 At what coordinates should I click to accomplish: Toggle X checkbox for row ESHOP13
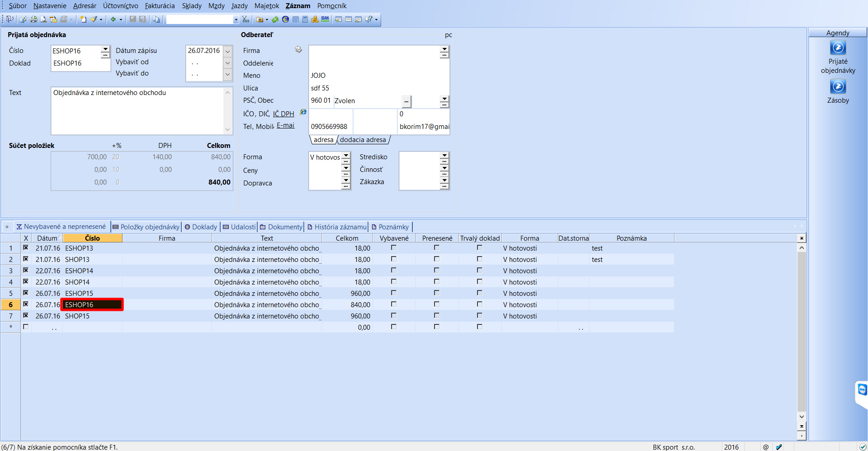point(26,247)
